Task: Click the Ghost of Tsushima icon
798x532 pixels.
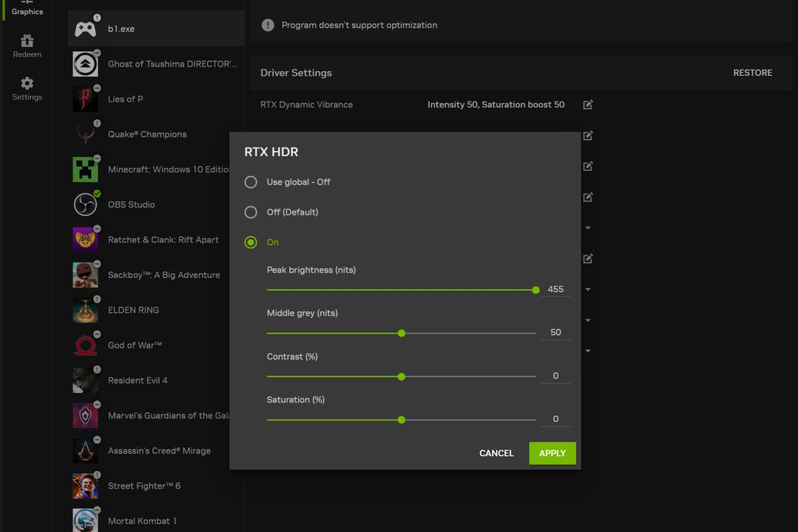Action: [x=85, y=64]
